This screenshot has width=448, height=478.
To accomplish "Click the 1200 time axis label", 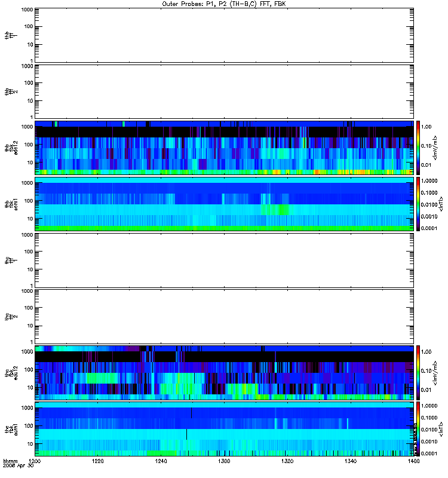I will click(35, 461).
